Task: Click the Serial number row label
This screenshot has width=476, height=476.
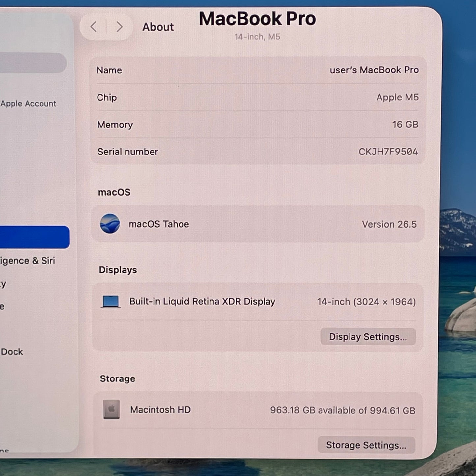Action: pyautogui.click(x=128, y=152)
